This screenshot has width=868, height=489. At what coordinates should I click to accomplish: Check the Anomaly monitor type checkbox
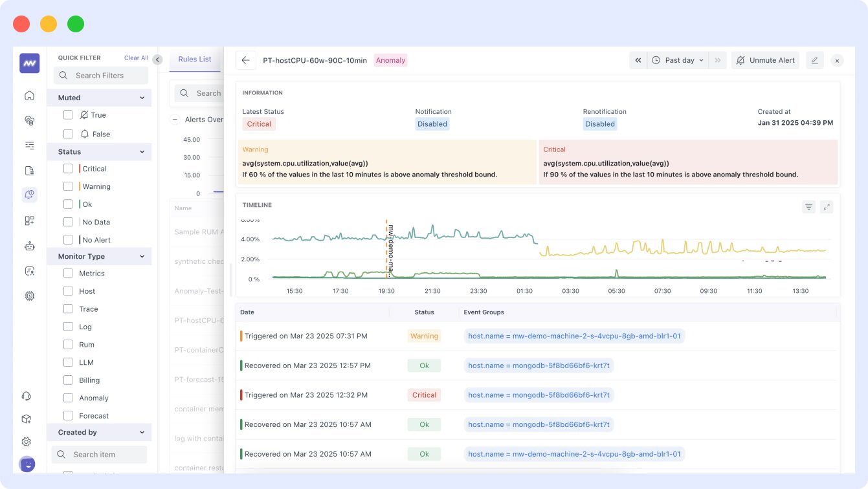[x=68, y=398]
